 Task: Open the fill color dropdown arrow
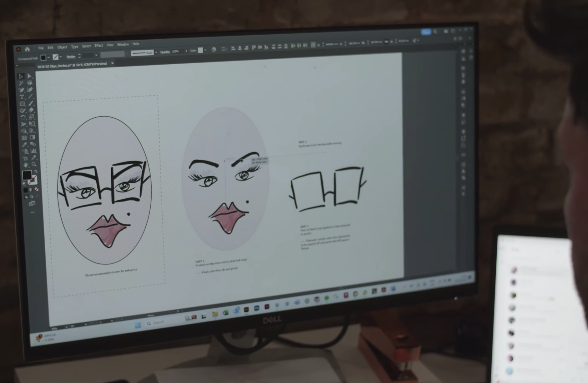click(49, 57)
